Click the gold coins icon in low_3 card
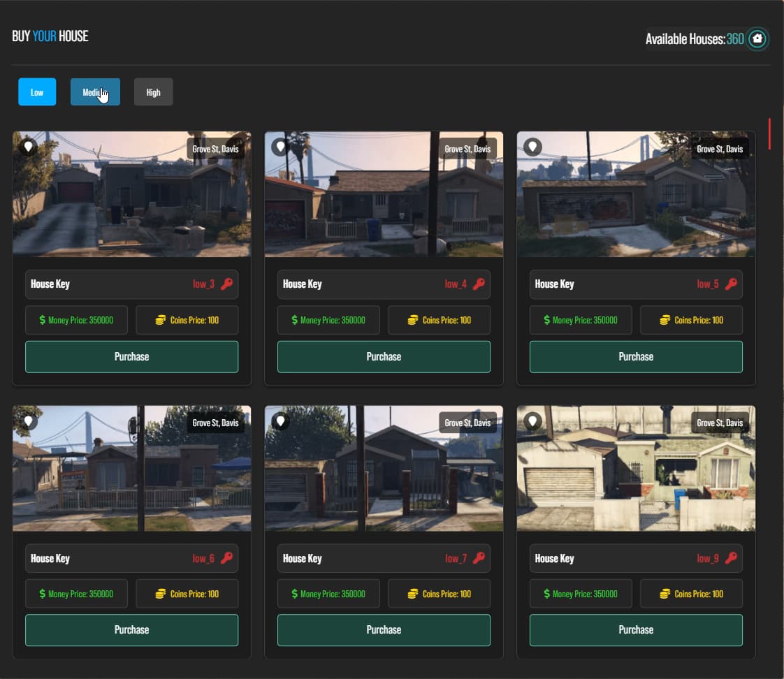The height and width of the screenshot is (679, 784). point(161,320)
